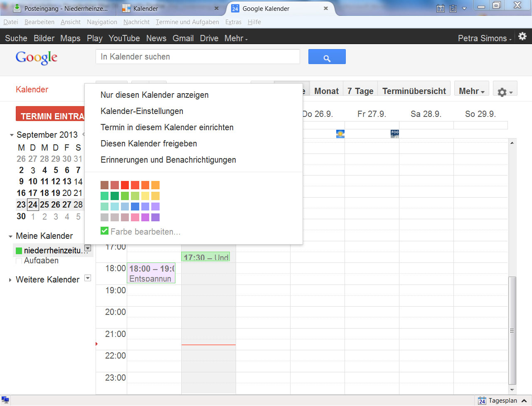This screenshot has height=406, width=532.
Task: Select 'Diesen Kalender freigeben' from menu
Action: pos(148,144)
